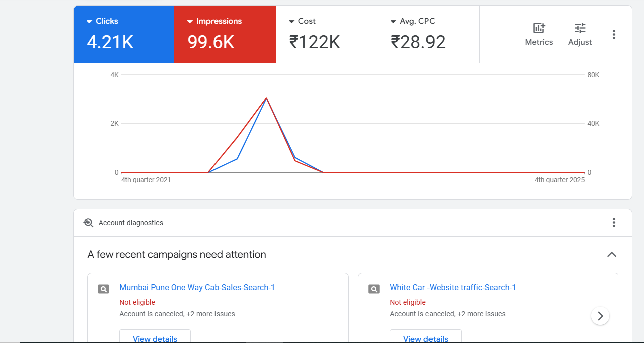Open Mumbai Pune One Way Cab-Sales-Search-1 campaign
Viewport: 644px width, 343px height.
pyautogui.click(x=197, y=288)
